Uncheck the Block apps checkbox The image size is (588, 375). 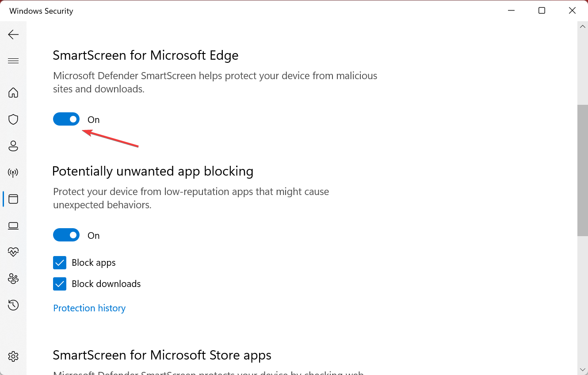[x=60, y=263]
